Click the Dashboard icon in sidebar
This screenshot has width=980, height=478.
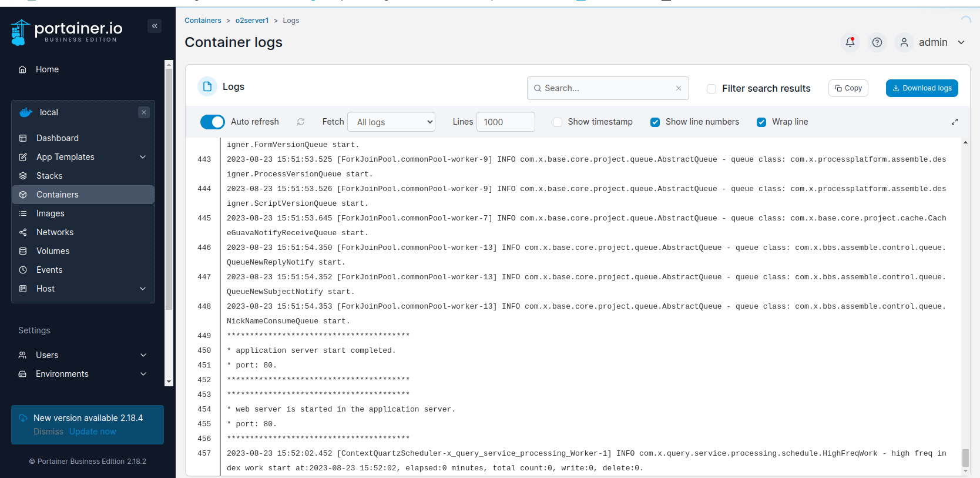click(x=23, y=138)
